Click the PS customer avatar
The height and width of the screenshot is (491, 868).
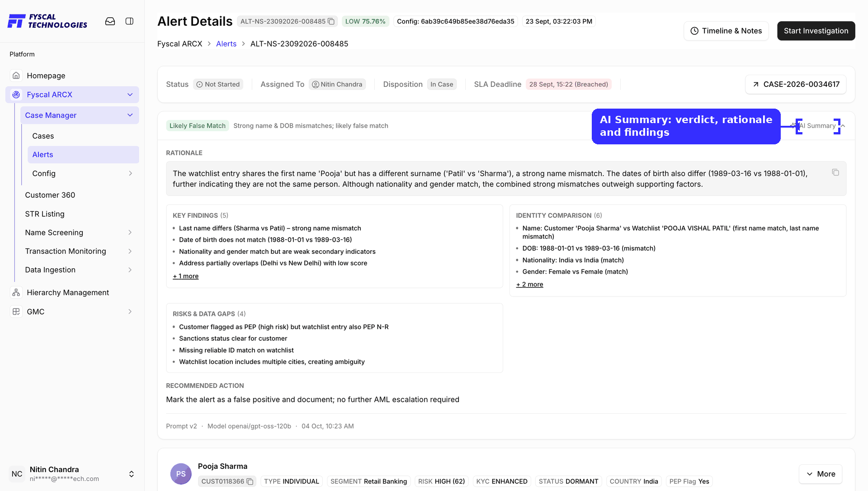(181, 474)
